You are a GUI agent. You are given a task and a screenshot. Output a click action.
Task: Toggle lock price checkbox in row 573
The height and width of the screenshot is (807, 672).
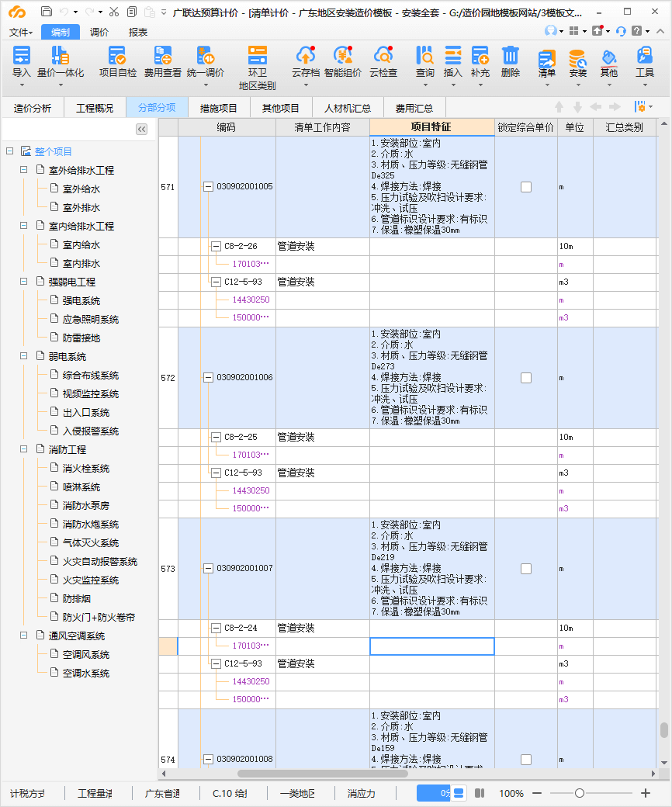(x=526, y=569)
